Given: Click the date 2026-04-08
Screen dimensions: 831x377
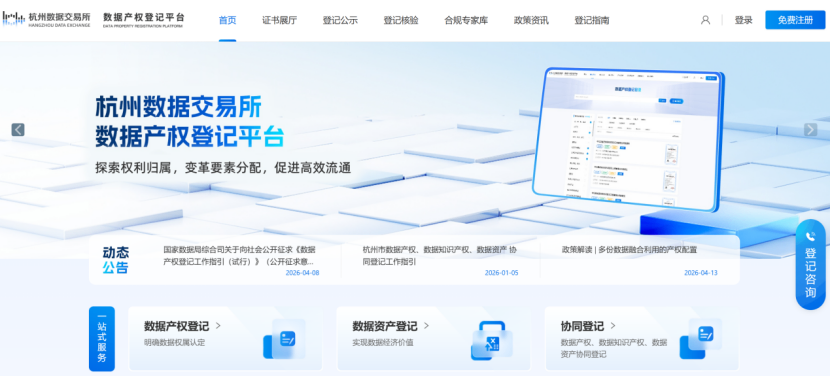Looking at the screenshot, I should [x=302, y=273].
